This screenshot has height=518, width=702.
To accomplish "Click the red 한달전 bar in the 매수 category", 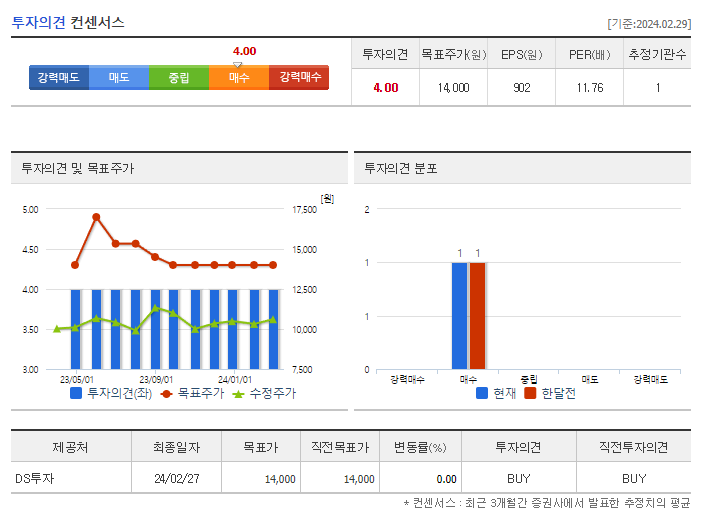I will tap(477, 316).
